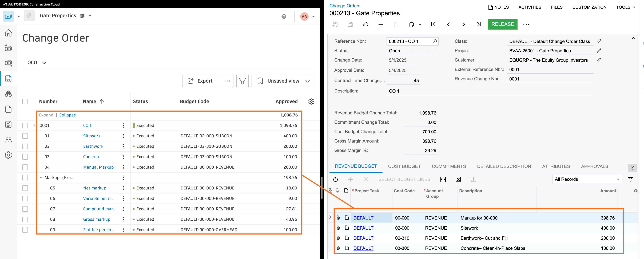Select all rows with the header checkbox
644x259 pixels.
pos(25,101)
